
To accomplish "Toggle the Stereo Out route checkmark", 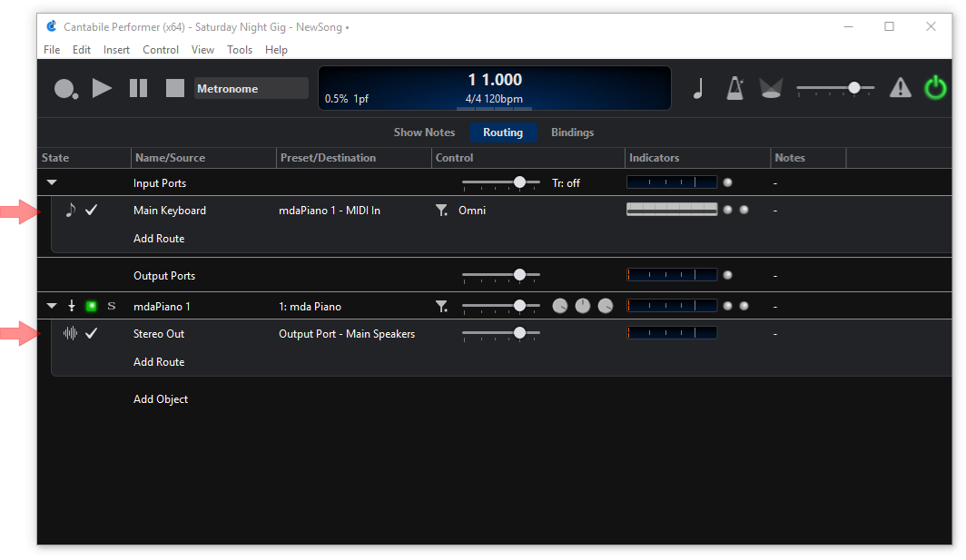I will click(91, 333).
